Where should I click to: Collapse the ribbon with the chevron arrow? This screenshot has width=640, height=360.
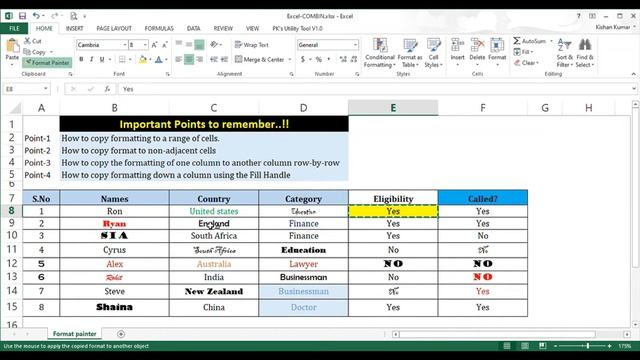point(633,74)
